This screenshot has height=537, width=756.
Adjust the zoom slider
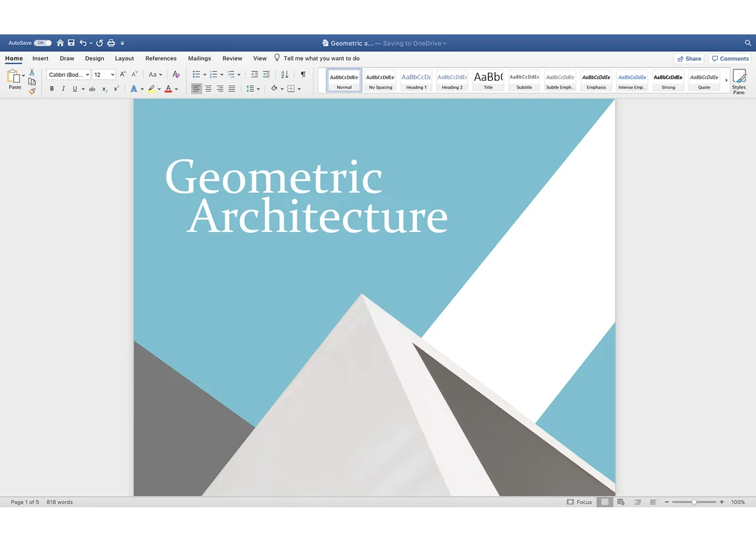(695, 502)
